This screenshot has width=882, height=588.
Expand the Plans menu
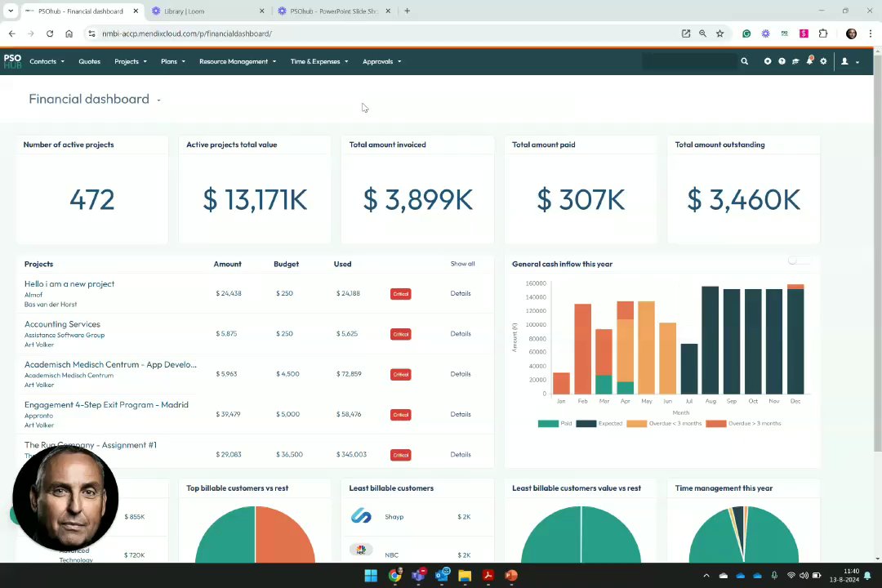(x=172, y=61)
